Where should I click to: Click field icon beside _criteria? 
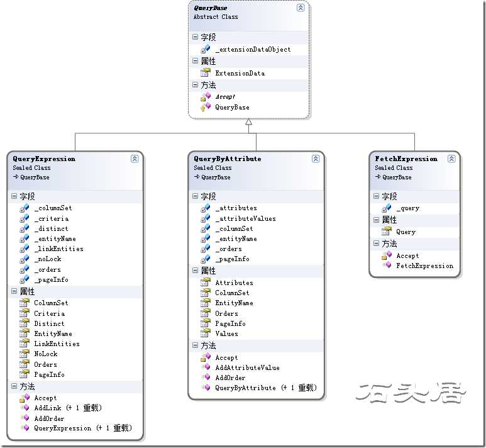coord(24,218)
